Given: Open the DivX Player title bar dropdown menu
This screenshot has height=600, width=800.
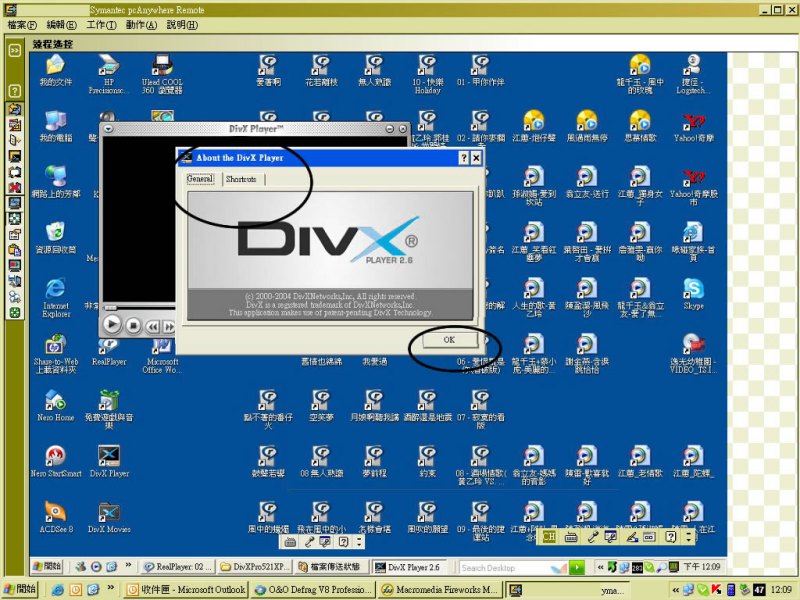Looking at the screenshot, I should coord(108,129).
